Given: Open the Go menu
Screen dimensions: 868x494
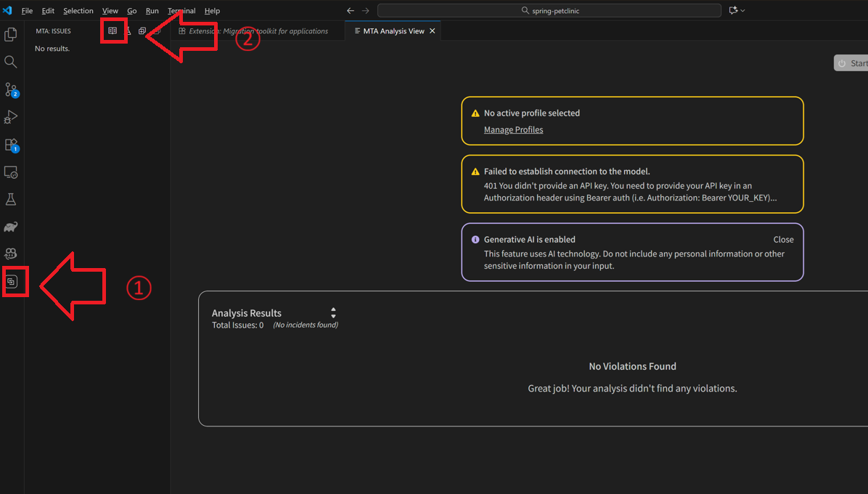Looking at the screenshot, I should (x=132, y=10).
